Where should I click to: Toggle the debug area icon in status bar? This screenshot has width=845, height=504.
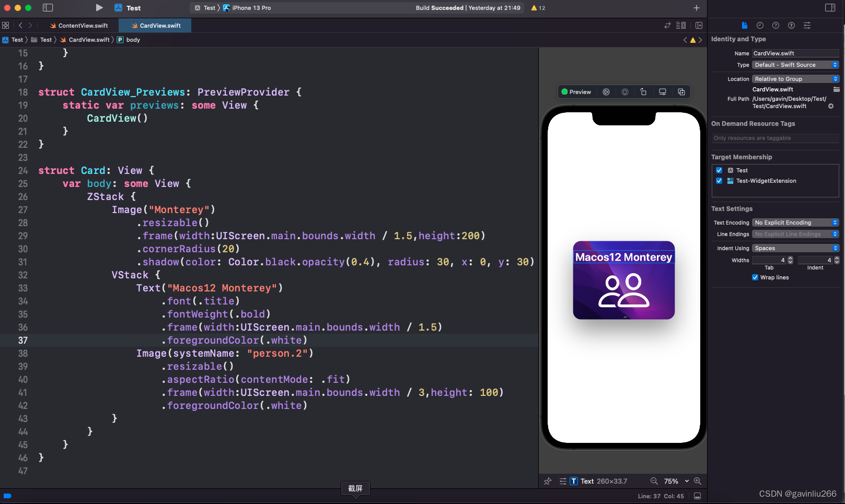[x=697, y=496]
